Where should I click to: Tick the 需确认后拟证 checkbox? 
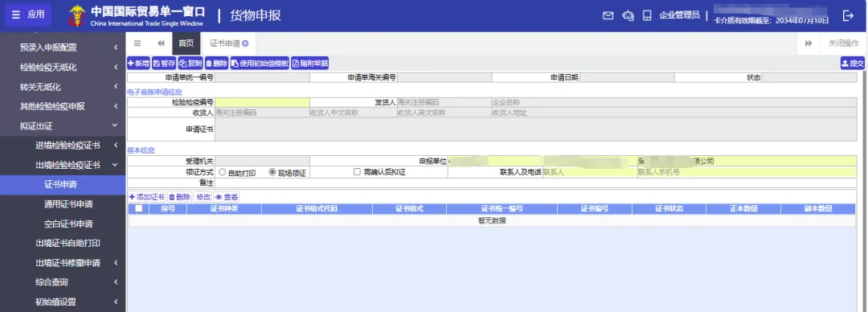(x=357, y=172)
